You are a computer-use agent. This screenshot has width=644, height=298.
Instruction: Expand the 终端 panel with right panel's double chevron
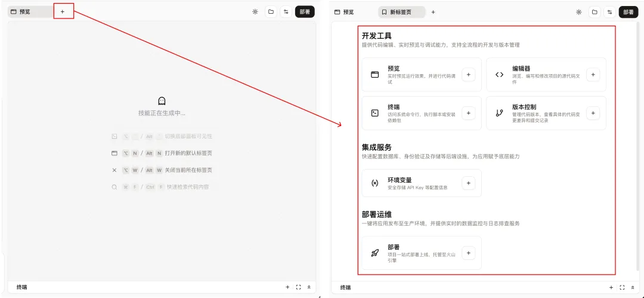pyautogui.click(x=633, y=287)
